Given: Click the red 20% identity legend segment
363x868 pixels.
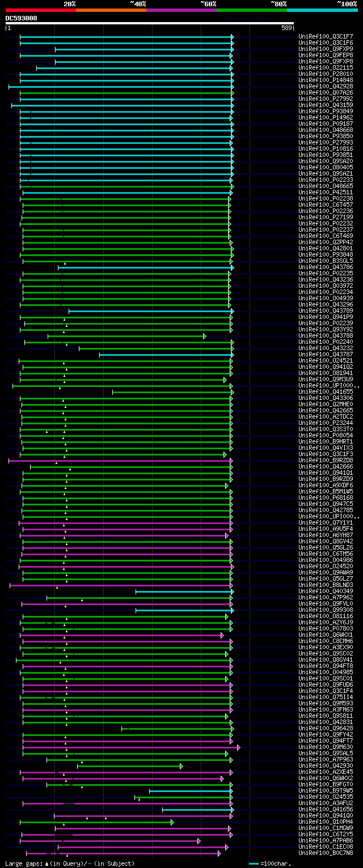Looking at the screenshot, I should tap(40, 10).
